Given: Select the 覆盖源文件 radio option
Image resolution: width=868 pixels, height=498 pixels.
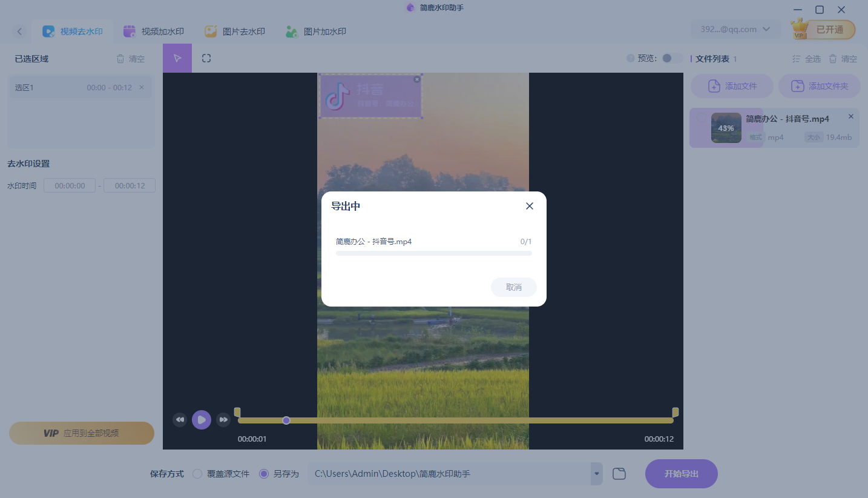Looking at the screenshot, I should pyautogui.click(x=197, y=474).
